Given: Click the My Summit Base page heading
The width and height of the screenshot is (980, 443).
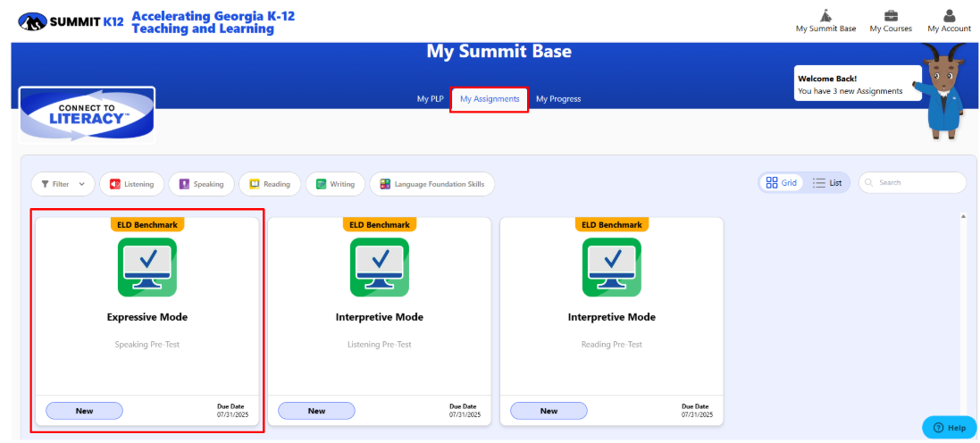Looking at the screenshot, I should point(498,51).
